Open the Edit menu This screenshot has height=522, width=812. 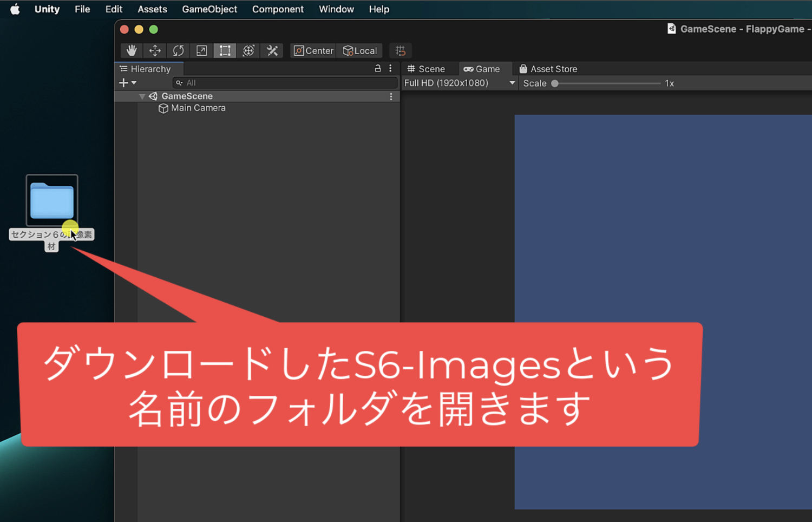(x=114, y=9)
